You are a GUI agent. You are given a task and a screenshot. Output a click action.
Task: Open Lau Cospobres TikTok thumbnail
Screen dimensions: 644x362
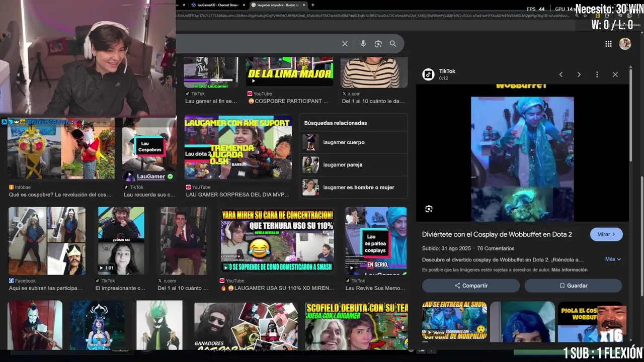(x=149, y=149)
